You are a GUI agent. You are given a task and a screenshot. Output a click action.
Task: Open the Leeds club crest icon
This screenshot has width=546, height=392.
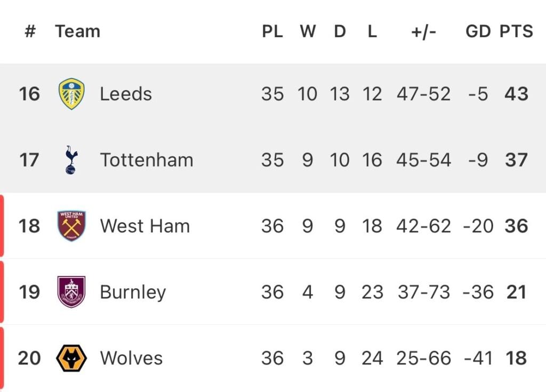(x=71, y=94)
